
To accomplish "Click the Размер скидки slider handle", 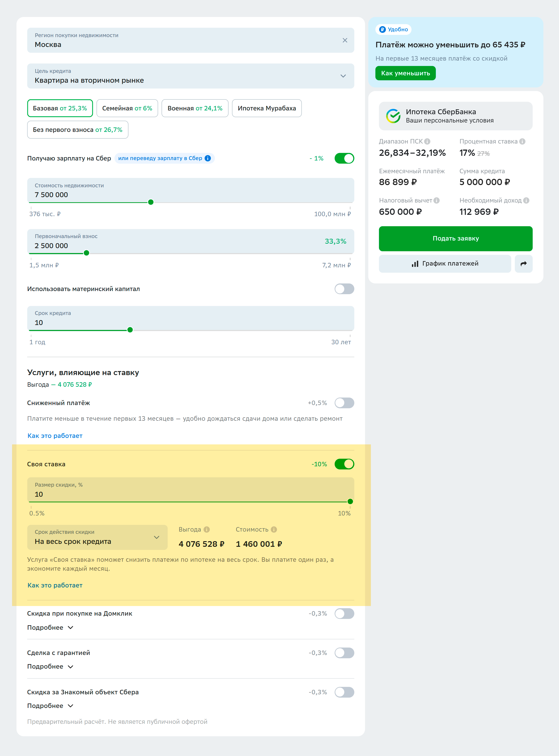I will [x=350, y=502].
